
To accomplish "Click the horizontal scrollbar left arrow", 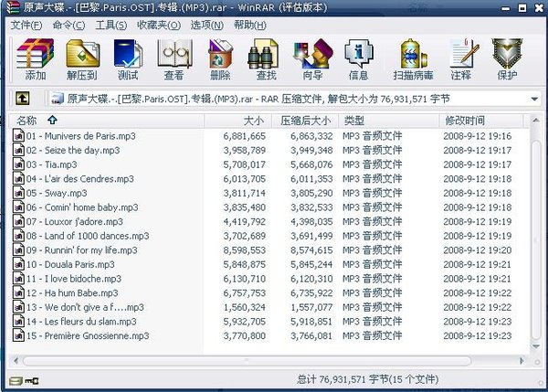I will pyautogui.click(x=16, y=361).
